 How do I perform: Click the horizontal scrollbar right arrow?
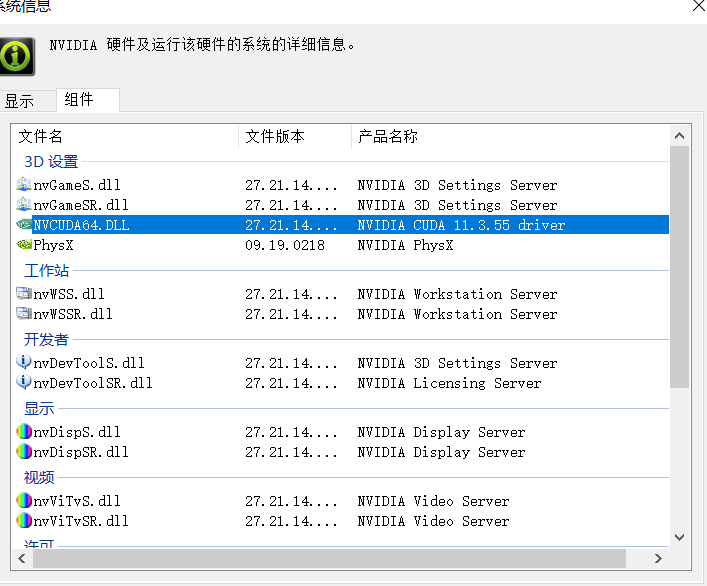click(658, 559)
